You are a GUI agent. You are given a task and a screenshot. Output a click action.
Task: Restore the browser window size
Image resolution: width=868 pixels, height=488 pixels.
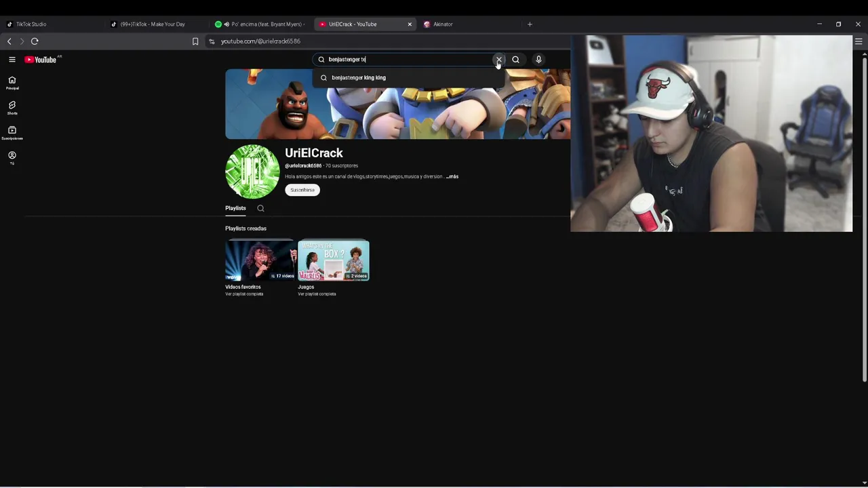[838, 24]
